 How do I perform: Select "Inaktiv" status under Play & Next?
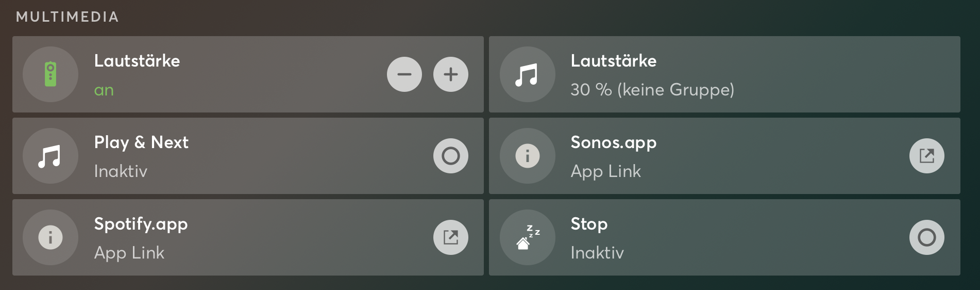coord(121,171)
